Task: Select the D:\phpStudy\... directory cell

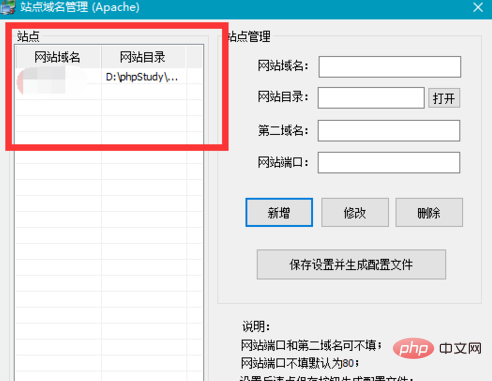Action: coord(143,77)
